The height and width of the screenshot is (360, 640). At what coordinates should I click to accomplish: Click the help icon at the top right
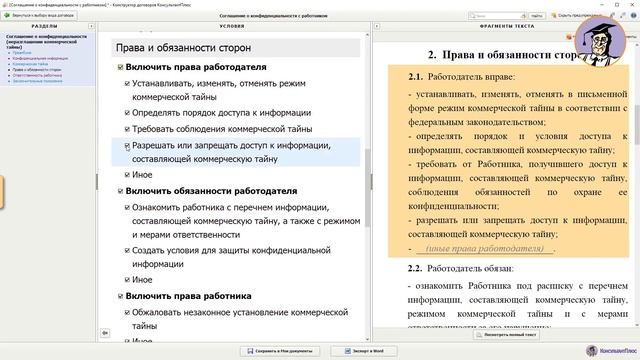pos(633,16)
